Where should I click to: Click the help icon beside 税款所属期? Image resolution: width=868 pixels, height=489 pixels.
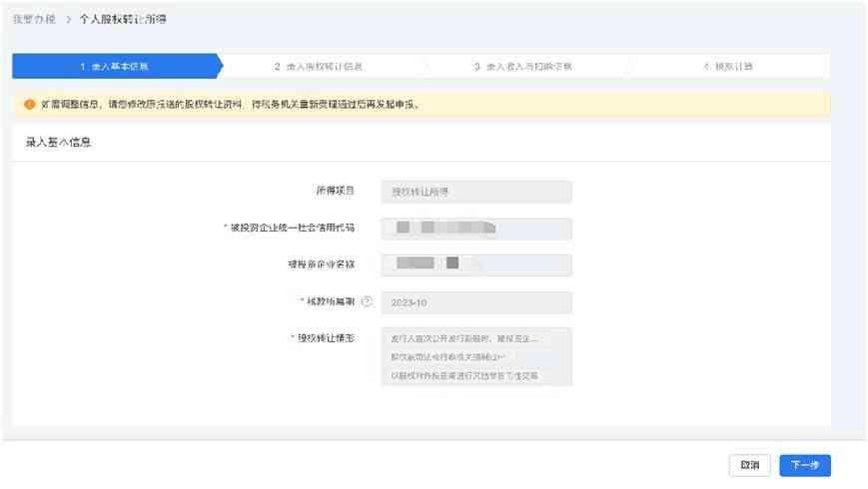pyautogui.click(x=367, y=301)
